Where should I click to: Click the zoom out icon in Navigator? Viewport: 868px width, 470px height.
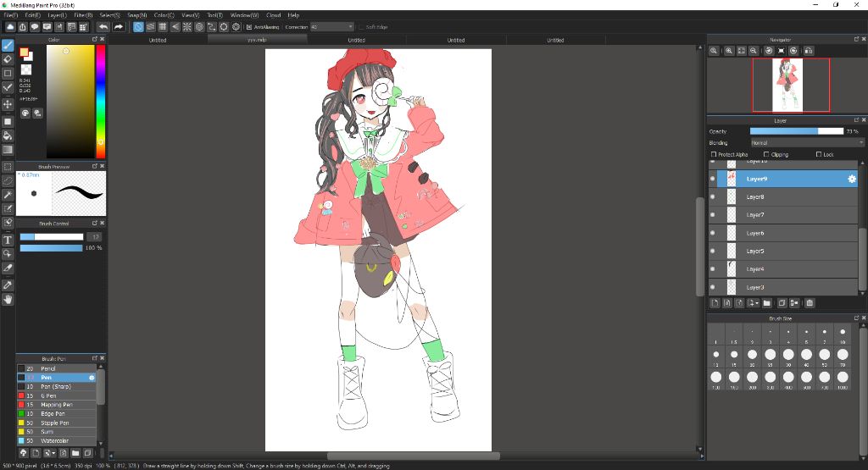754,51
